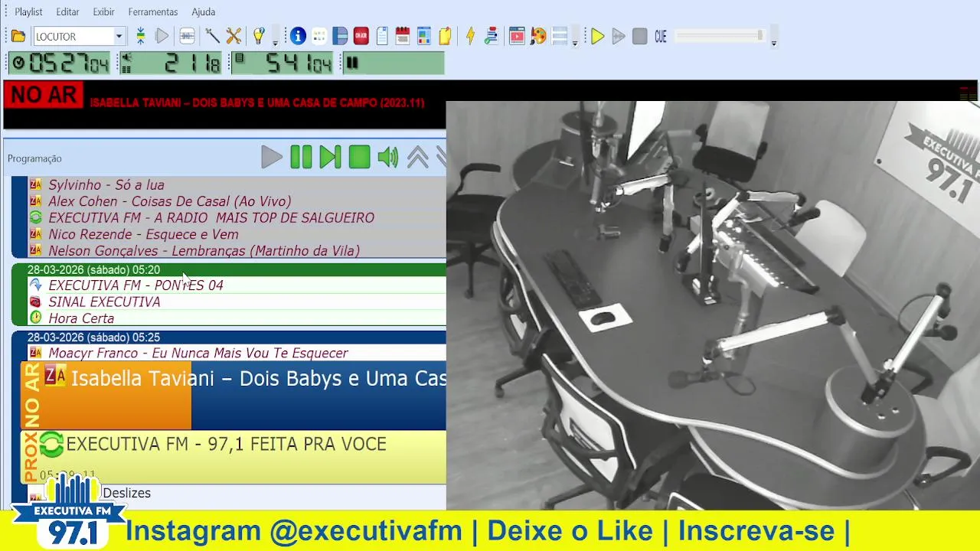Image resolution: width=980 pixels, height=551 pixels.
Task: Open the Ferramentas menu
Action: [153, 11]
